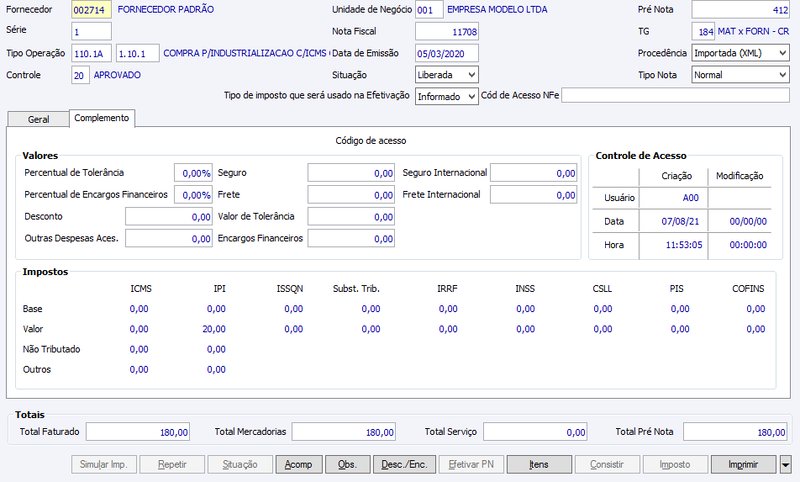The image size is (800, 482).
Task: Click the Desconto value field
Action: click(x=169, y=217)
